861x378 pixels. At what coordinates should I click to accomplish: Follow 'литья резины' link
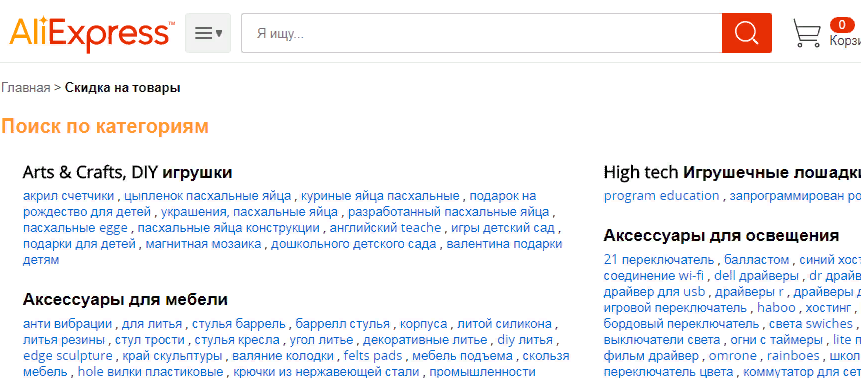(64, 339)
